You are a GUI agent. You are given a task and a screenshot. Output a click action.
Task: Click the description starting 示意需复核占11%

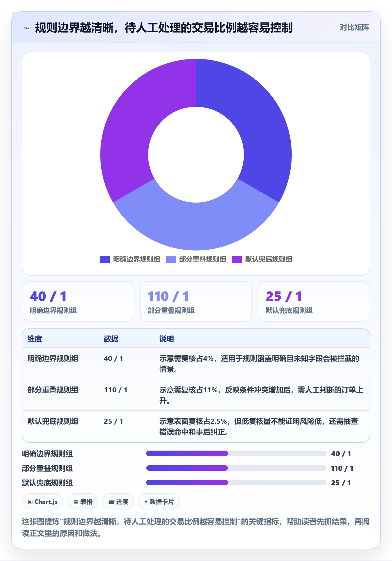(261, 395)
